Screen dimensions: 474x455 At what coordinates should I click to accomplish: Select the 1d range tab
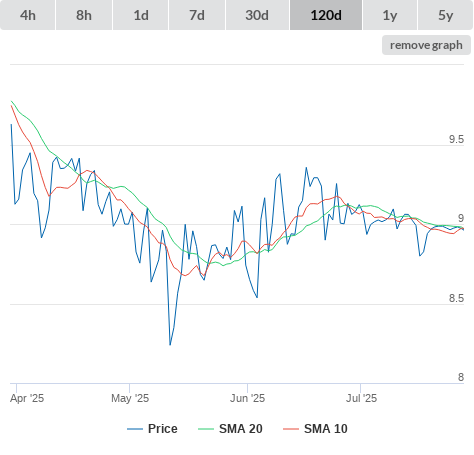pyautogui.click(x=141, y=15)
